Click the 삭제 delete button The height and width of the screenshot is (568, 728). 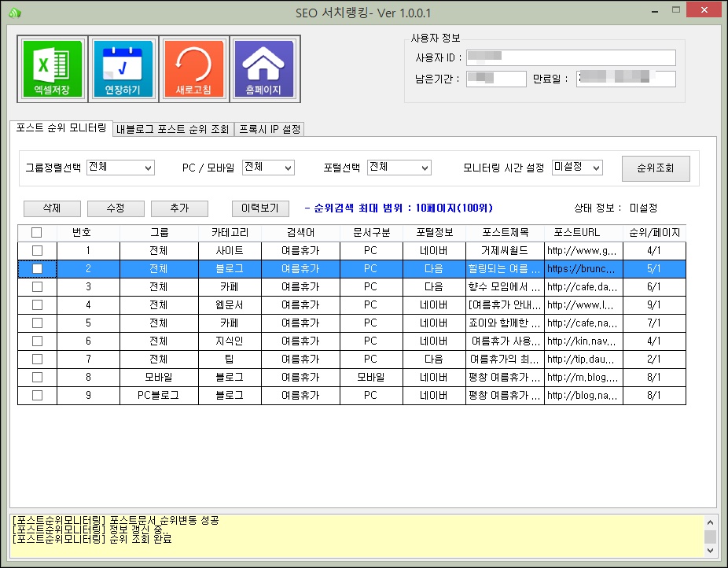(x=52, y=208)
